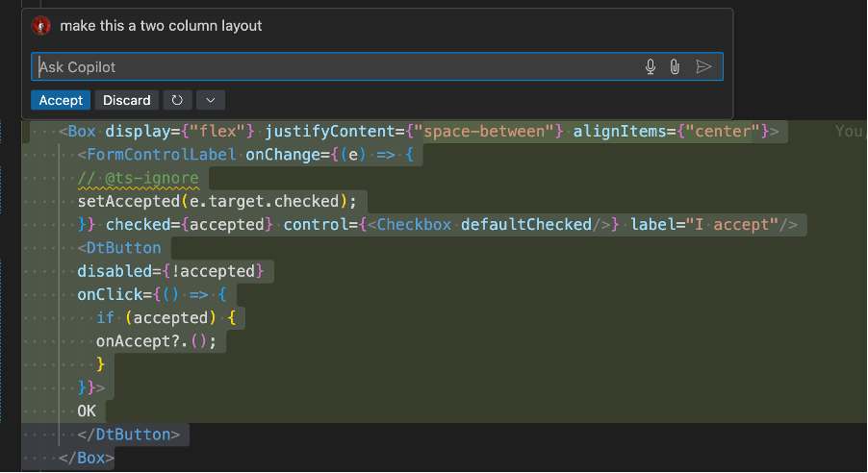Screen dimensions: 868x473
Task: Click the setAccepted(e.target.checked) line
Action: click(x=217, y=201)
